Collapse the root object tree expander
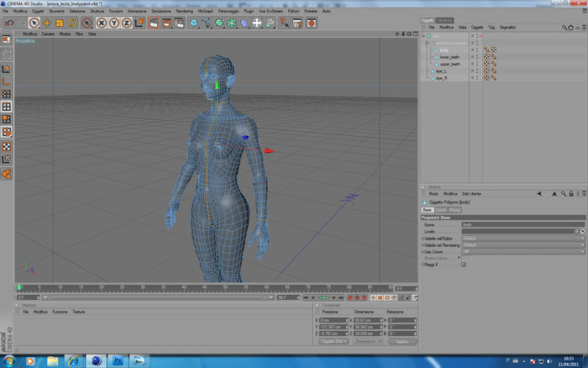The width and height of the screenshot is (588, 368). (423, 36)
